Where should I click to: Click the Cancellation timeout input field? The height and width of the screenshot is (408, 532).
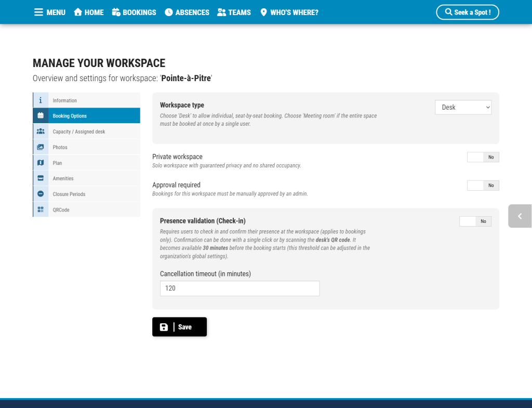click(x=240, y=288)
